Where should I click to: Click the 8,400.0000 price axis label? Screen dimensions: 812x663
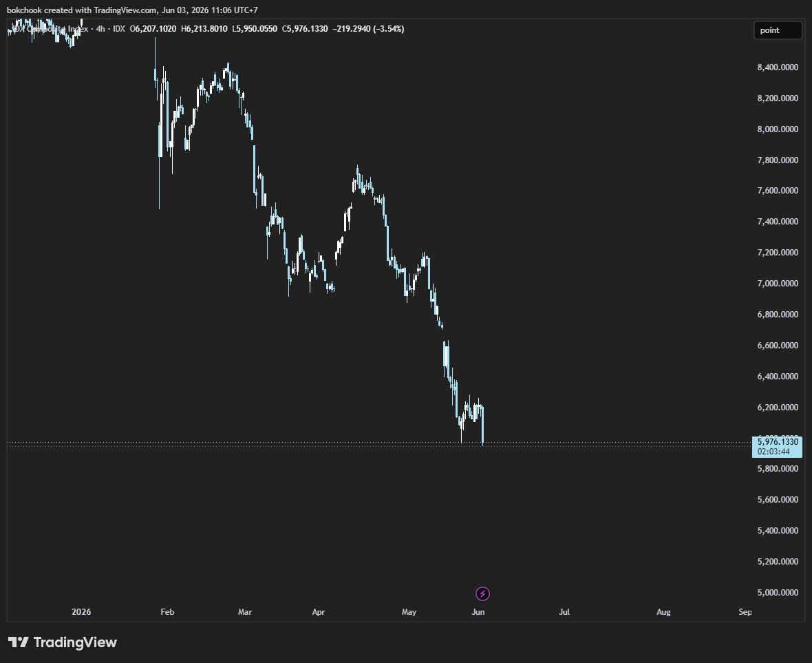(x=778, y=67)
